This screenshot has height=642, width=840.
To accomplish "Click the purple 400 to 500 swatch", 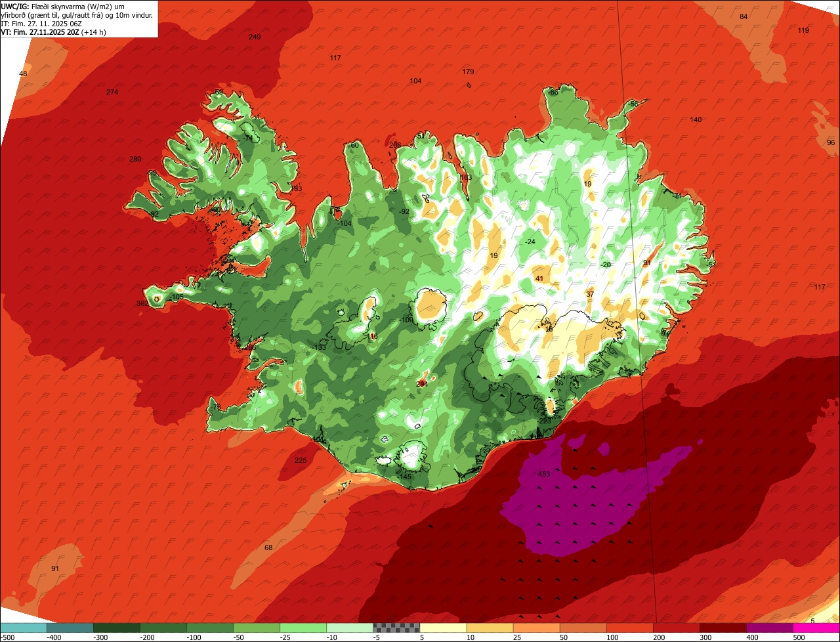I will [x=769, y=628].
